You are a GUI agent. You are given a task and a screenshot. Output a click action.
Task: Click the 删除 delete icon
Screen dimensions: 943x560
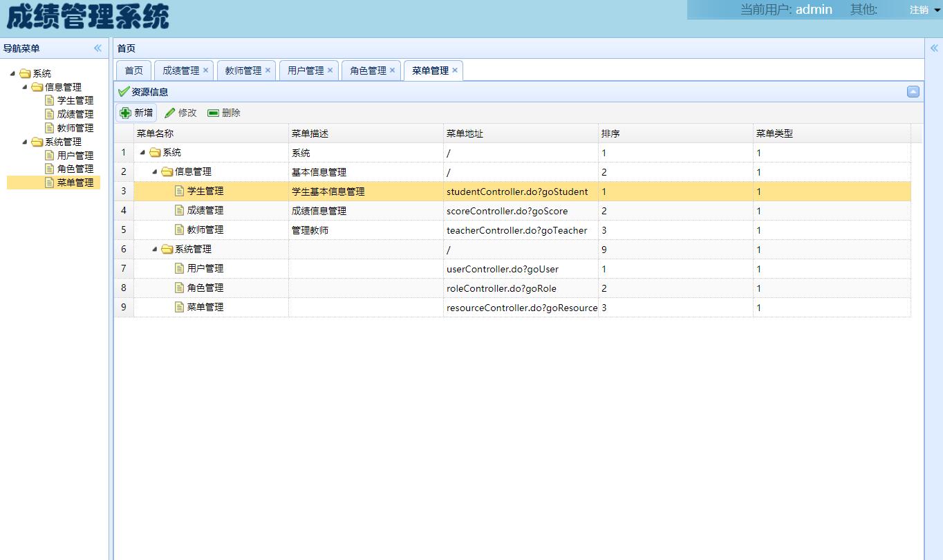point(214,113)
